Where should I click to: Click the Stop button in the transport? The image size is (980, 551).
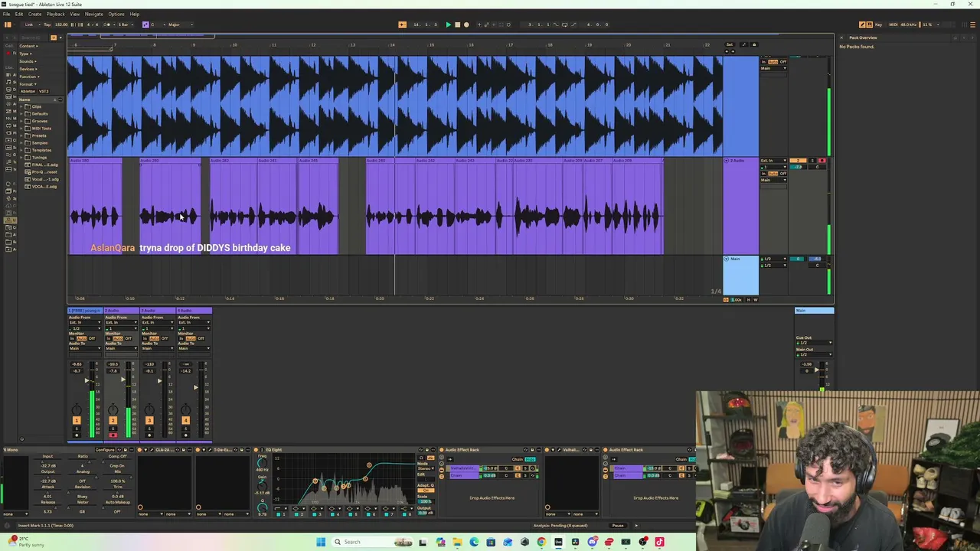457,24
